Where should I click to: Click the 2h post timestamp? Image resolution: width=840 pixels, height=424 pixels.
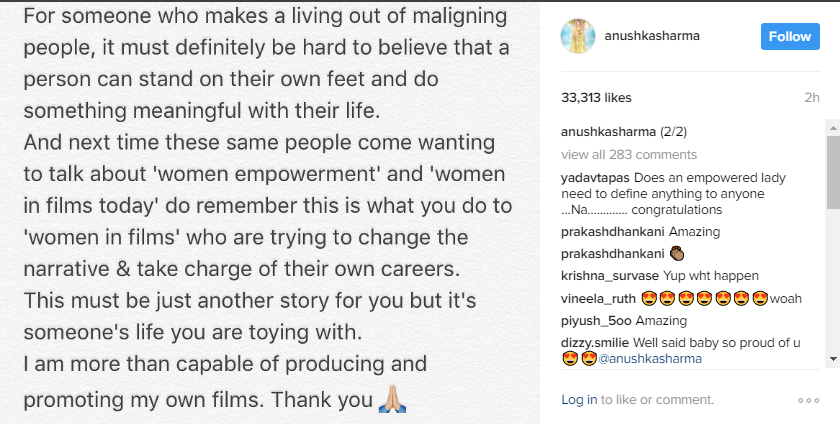(x=811, y=97)
